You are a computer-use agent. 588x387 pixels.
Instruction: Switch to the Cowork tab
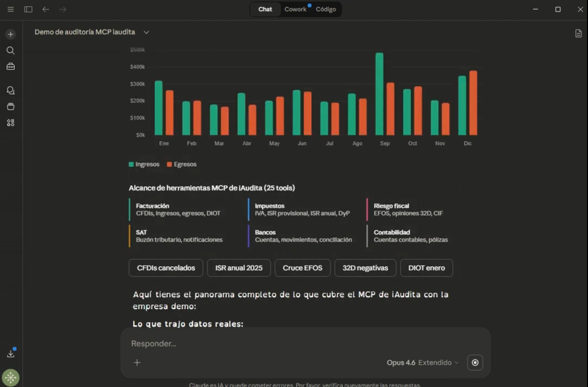pyautogui.click(x=295, y=9)
